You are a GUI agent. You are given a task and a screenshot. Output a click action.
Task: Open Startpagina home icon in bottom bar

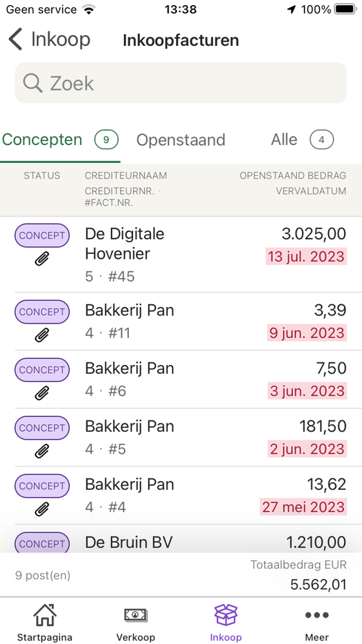[x=45, y=615]
